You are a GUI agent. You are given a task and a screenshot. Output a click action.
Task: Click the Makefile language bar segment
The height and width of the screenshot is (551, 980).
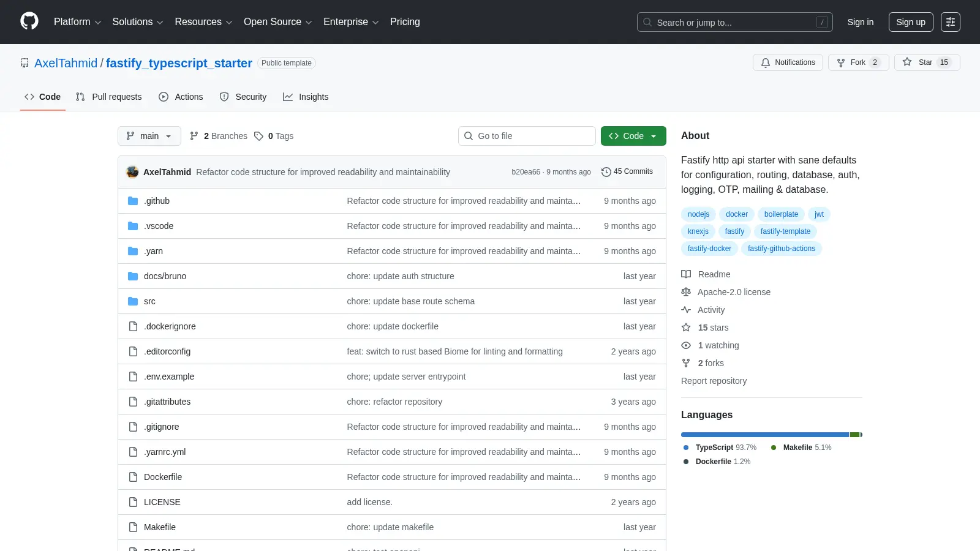click(x=855, y=435)
